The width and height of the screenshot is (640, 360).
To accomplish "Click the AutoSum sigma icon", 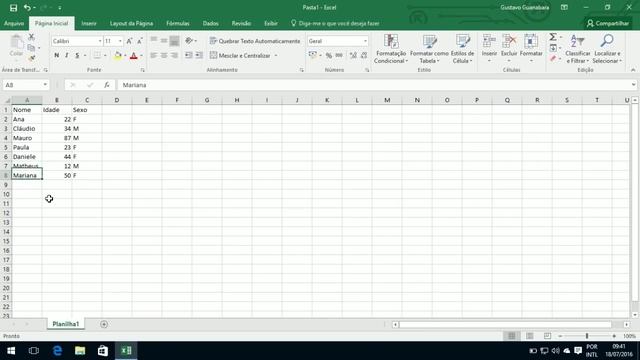I will (553, 37).
